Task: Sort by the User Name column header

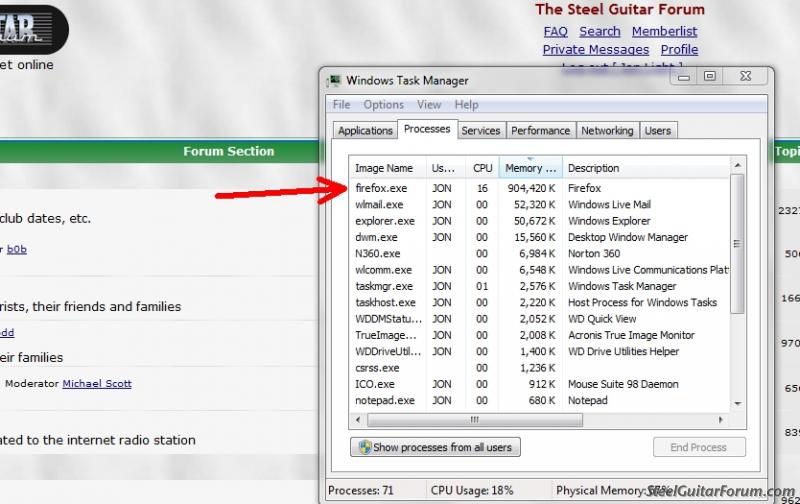Action: [x=445, y=168]
